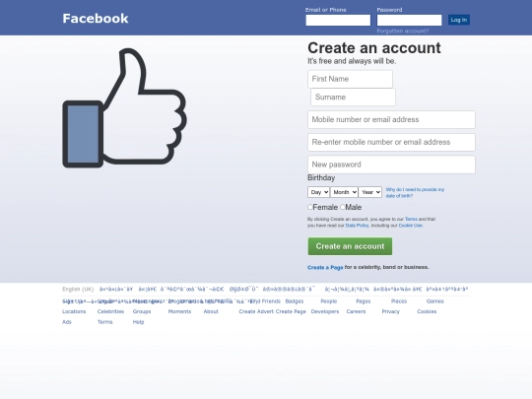Click the Facebook logo in header

click(96, 19)
